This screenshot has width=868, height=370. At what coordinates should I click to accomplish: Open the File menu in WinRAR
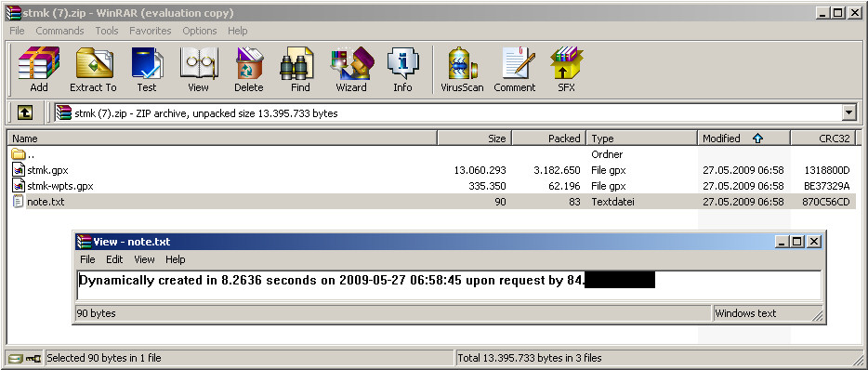click(x=17, y=31)
